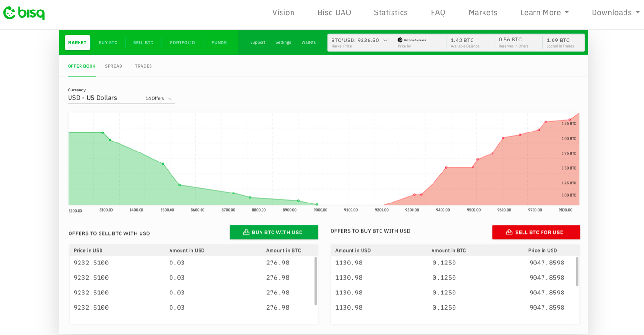This screenshot has width=644, height=335.
Task: Expand the Downloads dropdown
Action: (615, 13)
